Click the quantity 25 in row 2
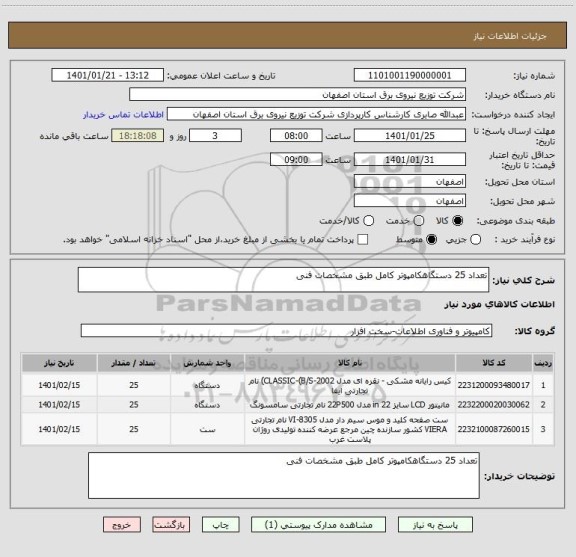 (134, 405)
